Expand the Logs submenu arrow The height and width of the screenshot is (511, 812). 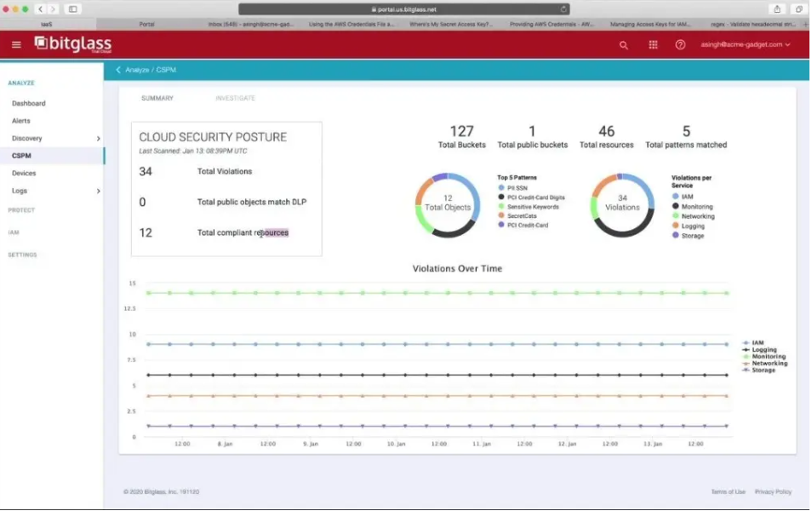click(99, 192)
